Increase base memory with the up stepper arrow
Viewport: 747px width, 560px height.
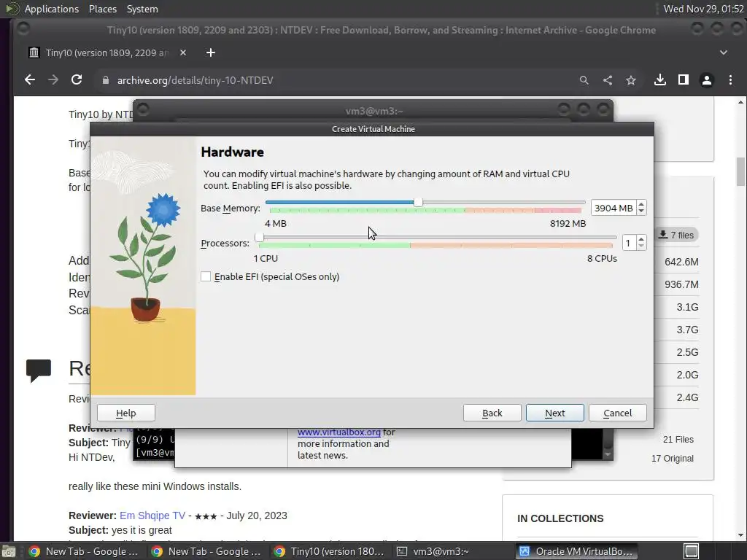(641, 204)
